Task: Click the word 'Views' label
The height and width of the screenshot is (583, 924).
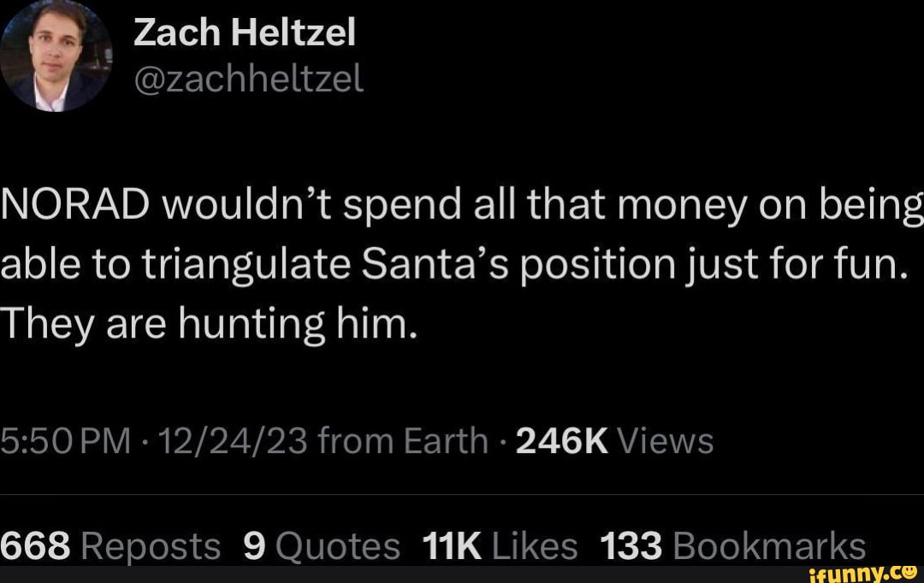Action: (x=665, y=442)
